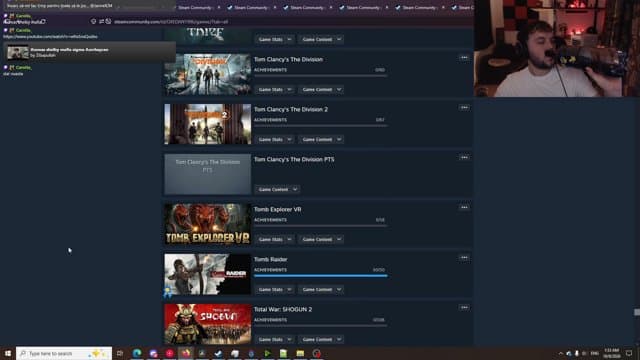640x360 pixels.
Task: Open Tom Clancy's The Division PTS title link
Action: click(x=294, y=160)
